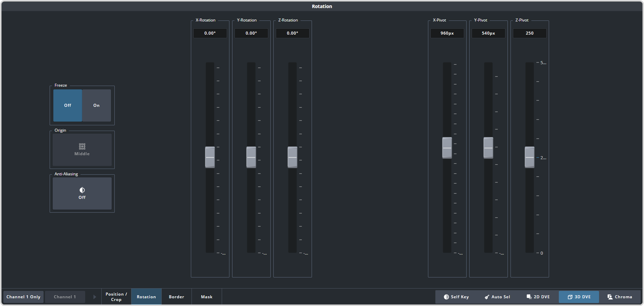Click the Z-Pivot slider handle
Screen dimensions: 644x306
click(x=530, y=157)
